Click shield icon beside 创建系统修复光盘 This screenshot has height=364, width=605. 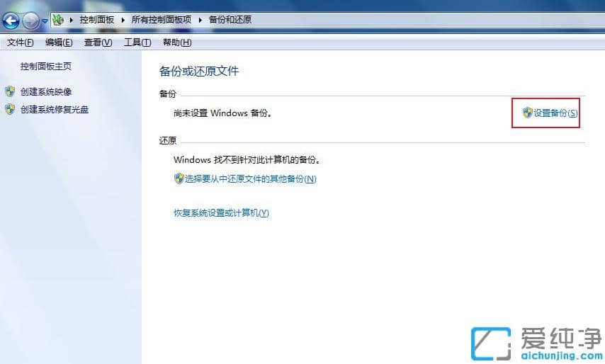point(10,109)
